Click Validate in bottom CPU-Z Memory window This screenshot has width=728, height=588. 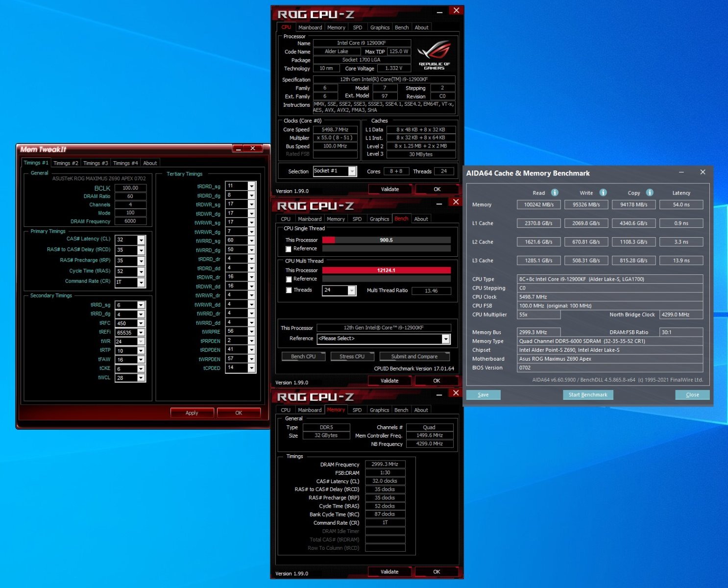click(x=389, y=572)
